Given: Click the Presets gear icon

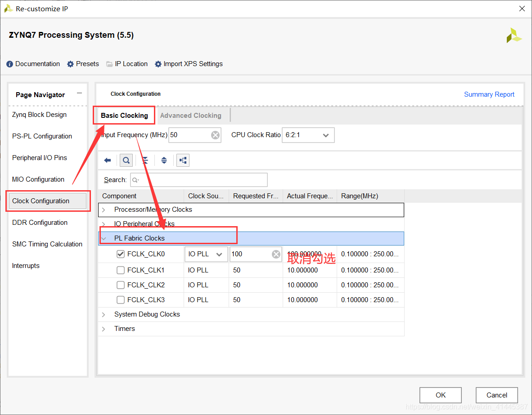Looking at the screenshot, I should tap(70, 64).
